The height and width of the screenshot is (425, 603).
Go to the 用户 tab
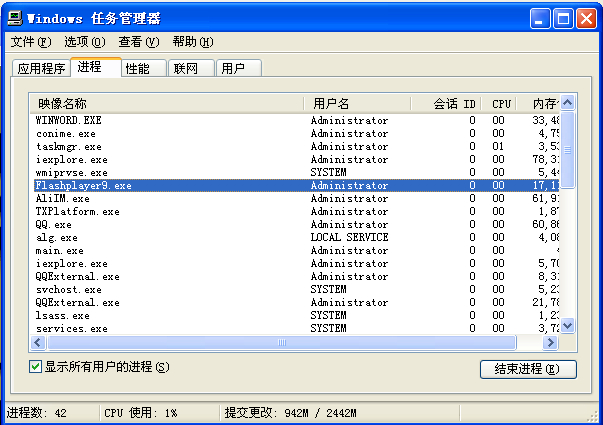239,68
